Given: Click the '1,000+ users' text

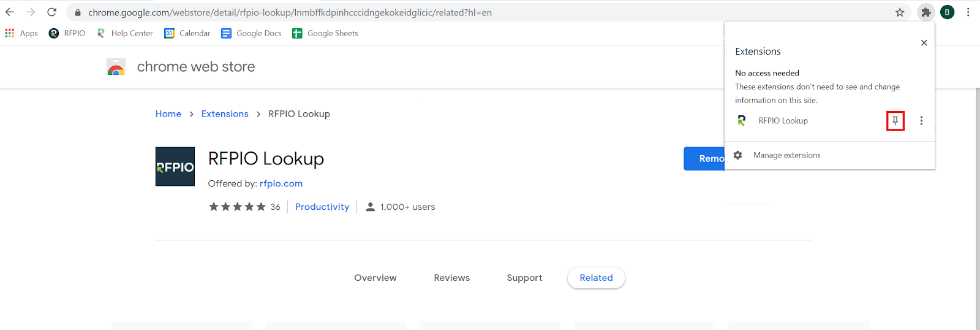Looking at the screenshot, I should (x=407, y=207).
